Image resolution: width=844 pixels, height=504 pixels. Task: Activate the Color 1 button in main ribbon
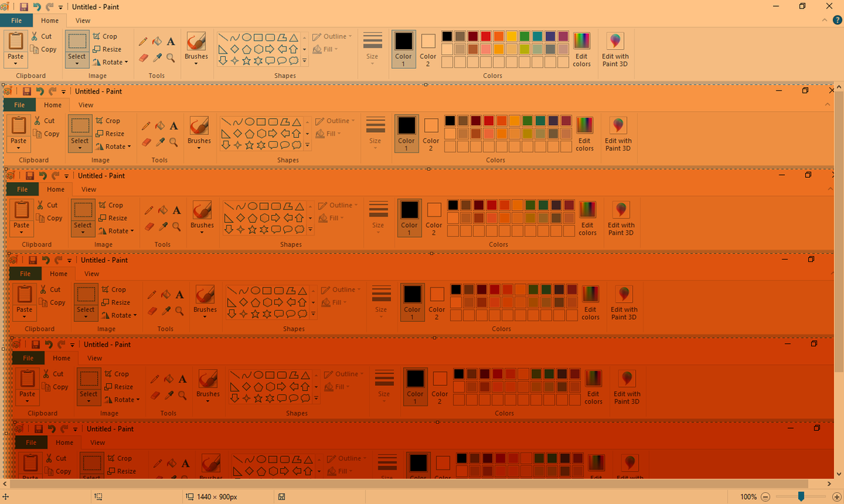pyautogui.click(x=403, y=49)
